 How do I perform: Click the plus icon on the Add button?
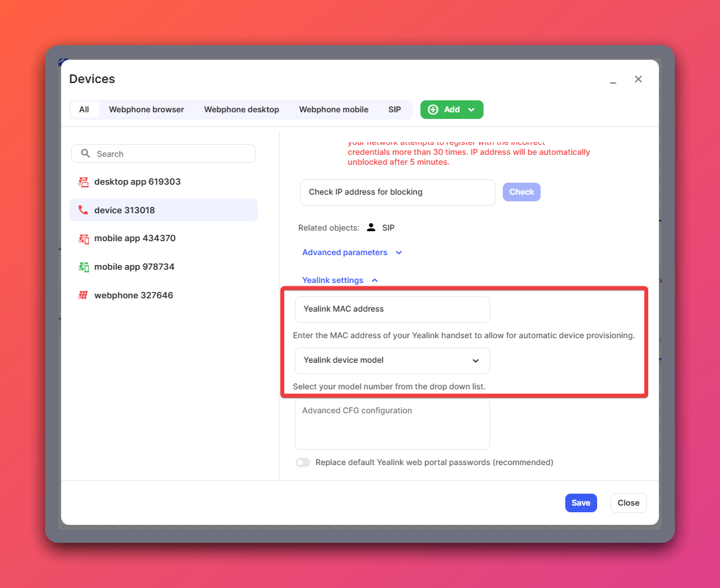(x=433, y=110)
